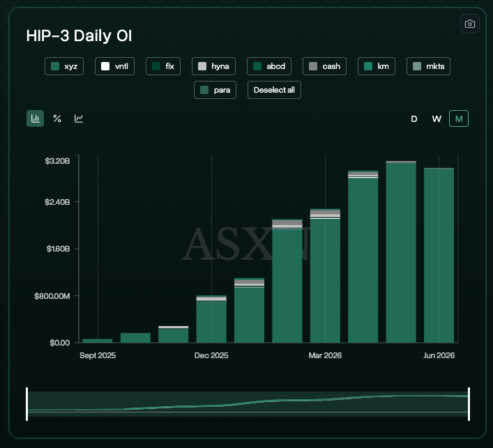The image size is (493, 448).
Task: Switch to line chart view
Action: (x=79, y=118)
